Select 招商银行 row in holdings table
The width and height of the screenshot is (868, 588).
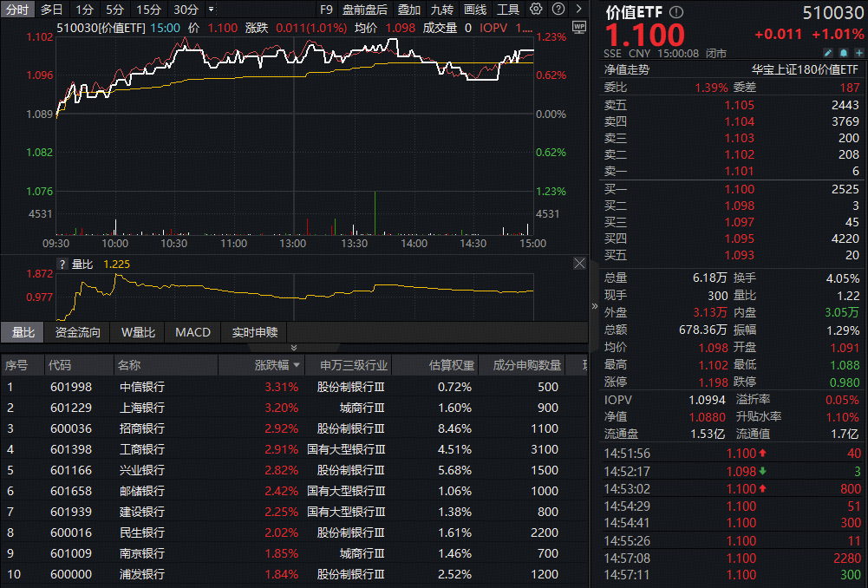[141, 428]
